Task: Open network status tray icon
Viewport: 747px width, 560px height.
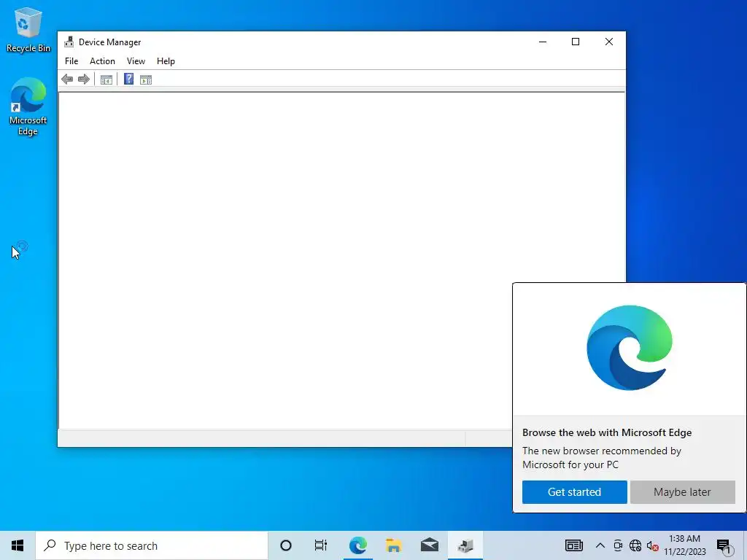Action: pyautogui.click(x=635, y=545)
